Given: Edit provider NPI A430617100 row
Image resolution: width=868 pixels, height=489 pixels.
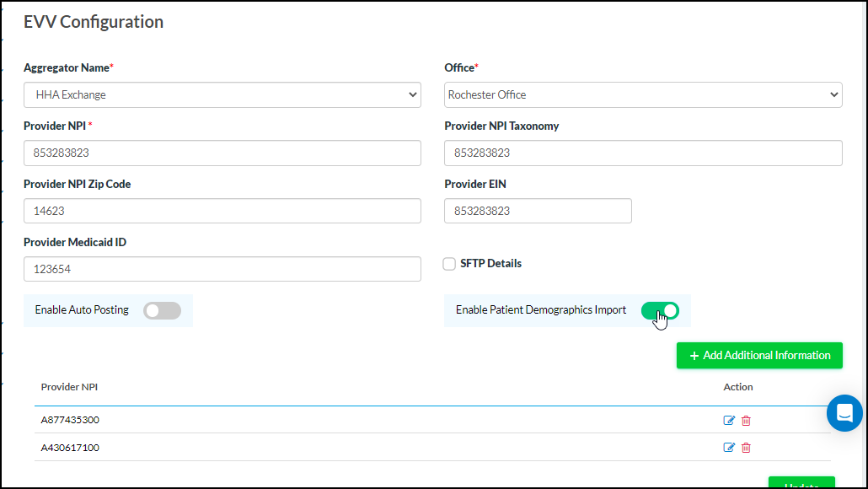Looking at the screenshot, I should pyautogui.click(x=729, y=448).
